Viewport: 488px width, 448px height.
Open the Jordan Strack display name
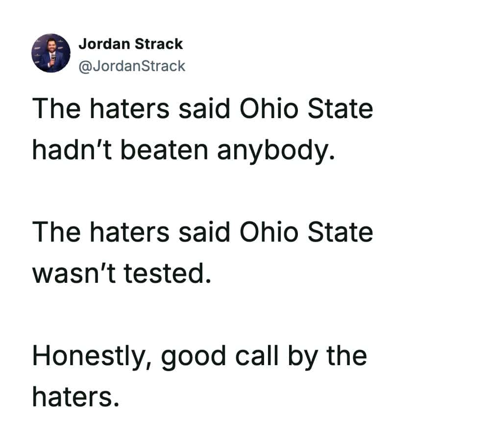point(130,44)
